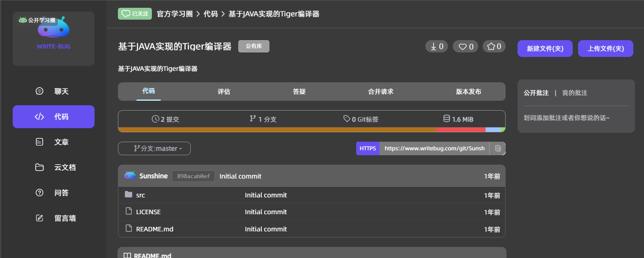The width and height of the screenshot is (644, 258).
Task: Open the merge requests (合并请求) tab
Action: tap(381, 91)
